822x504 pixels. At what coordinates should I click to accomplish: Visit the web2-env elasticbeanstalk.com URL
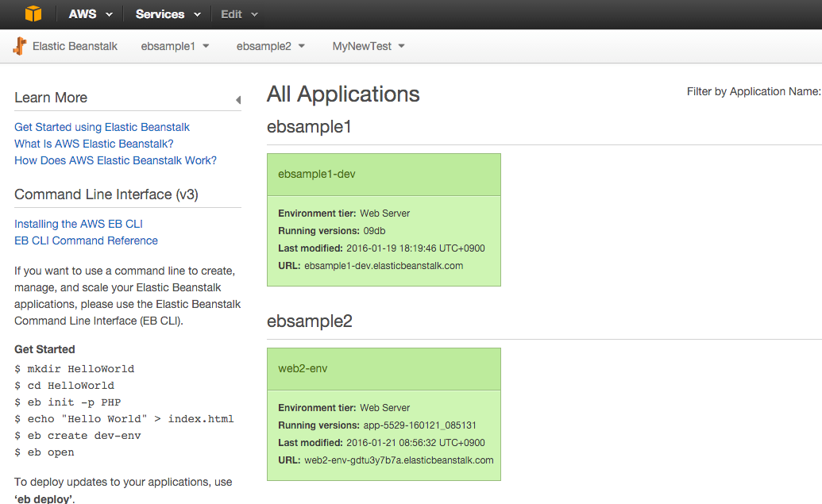tap(399, 460)
